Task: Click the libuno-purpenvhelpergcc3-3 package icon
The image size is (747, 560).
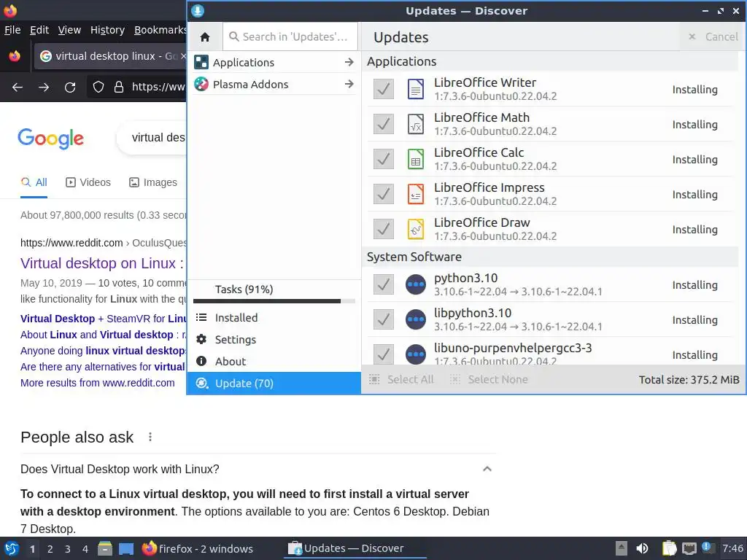Action: point(415,354)
